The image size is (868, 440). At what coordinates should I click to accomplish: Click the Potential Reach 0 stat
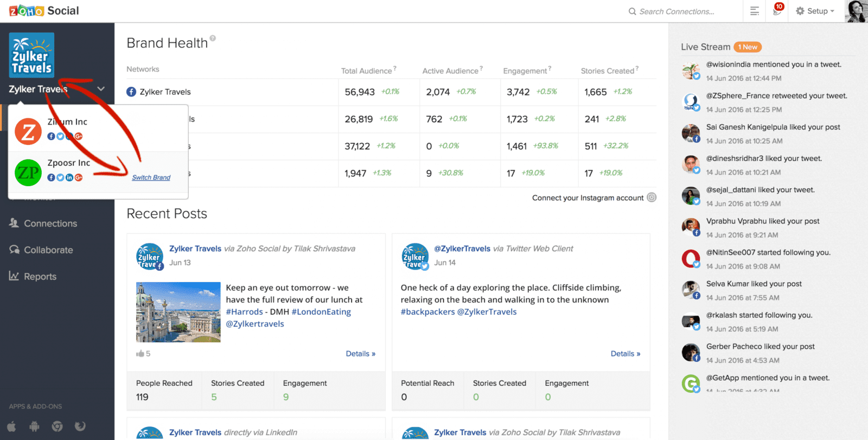click(427, 390)
